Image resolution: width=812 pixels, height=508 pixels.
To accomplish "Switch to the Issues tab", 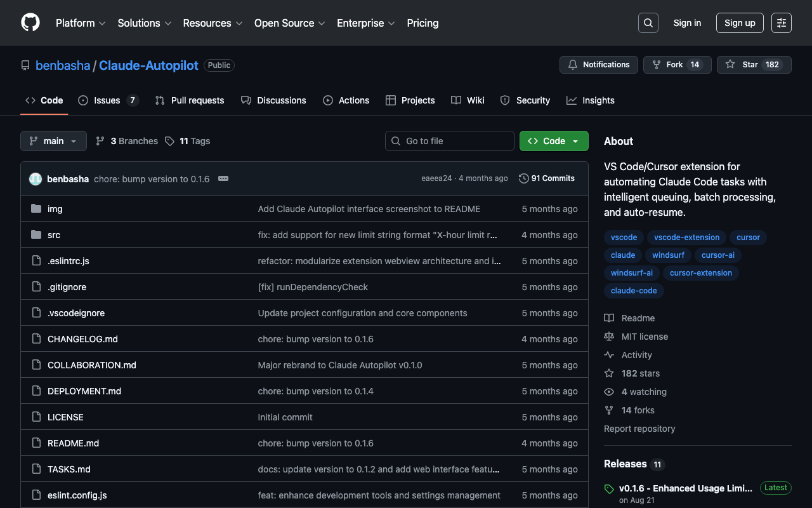I will [107, 100].
